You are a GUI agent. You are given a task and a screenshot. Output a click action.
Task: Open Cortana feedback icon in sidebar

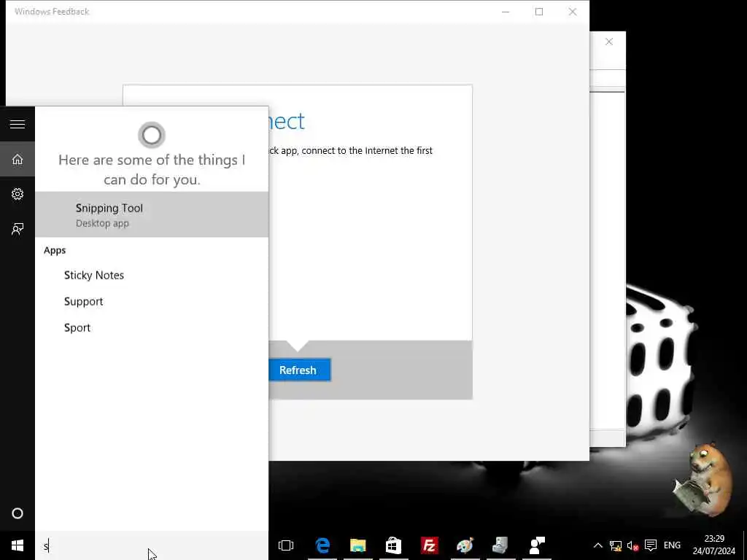pos(18,229)
